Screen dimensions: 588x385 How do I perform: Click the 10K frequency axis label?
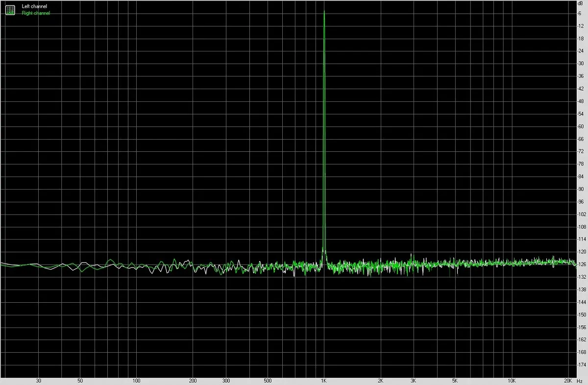click(x=512, y=381)
